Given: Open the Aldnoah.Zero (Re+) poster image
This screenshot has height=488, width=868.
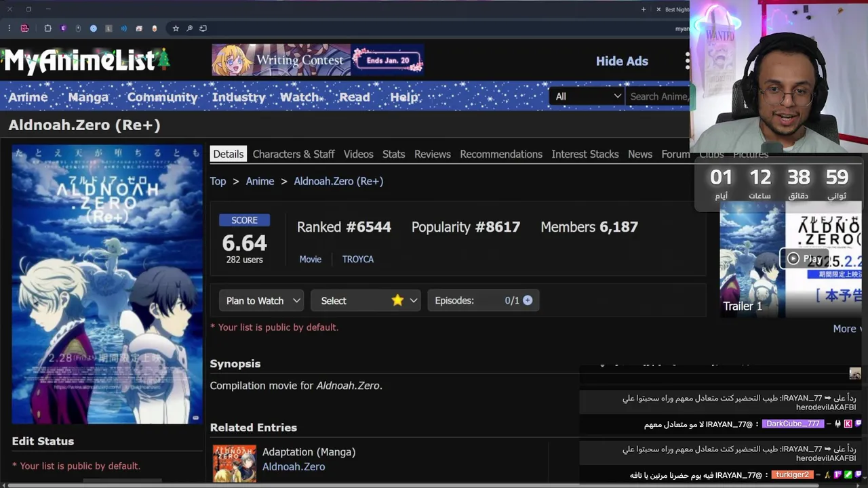Looking at the screenshot, I should (107, 284).
